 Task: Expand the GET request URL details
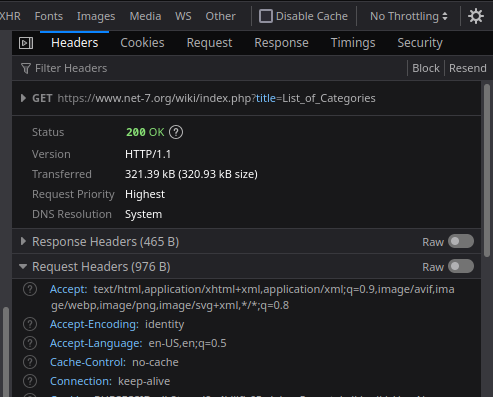[23, 98]
